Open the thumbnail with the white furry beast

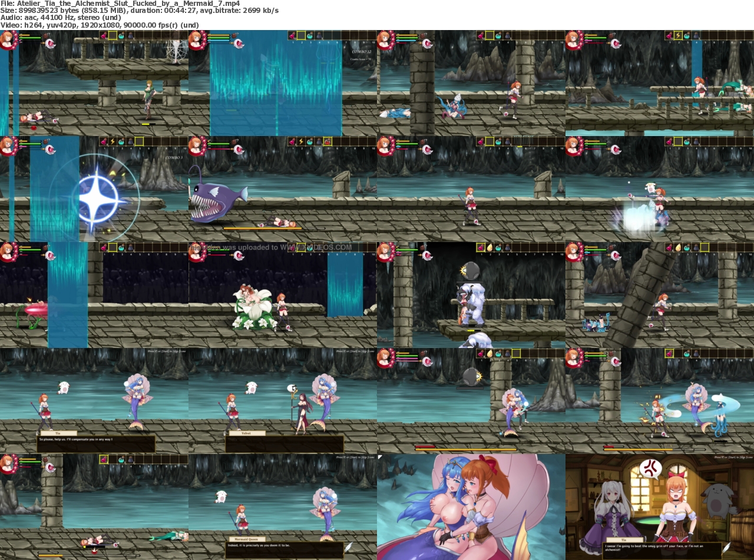pyautogui.click(x=471, y=295)
